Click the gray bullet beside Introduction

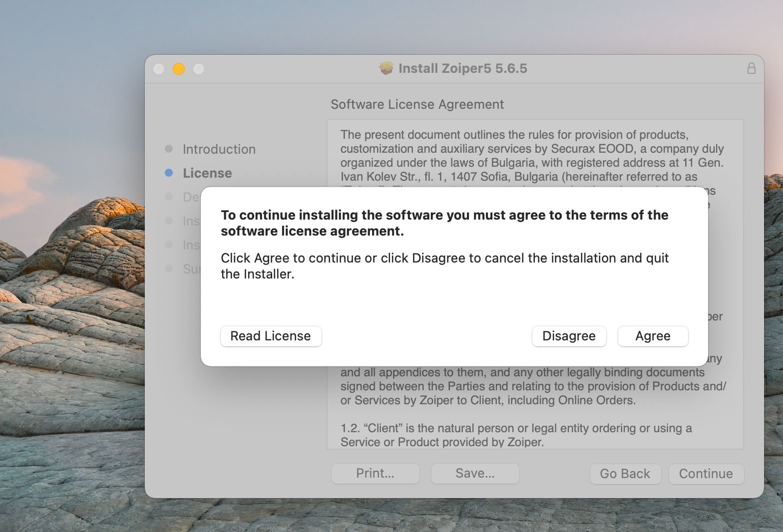point(169,149)
